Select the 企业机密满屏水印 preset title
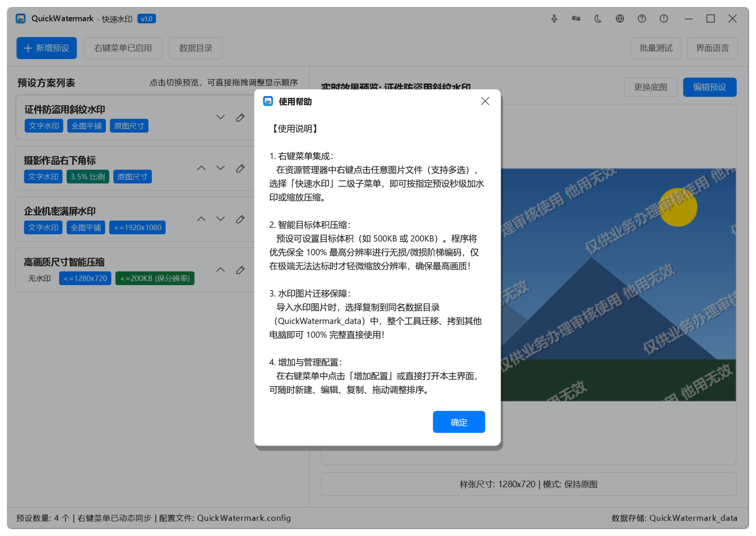This screenshot has width=756, height=536. coord(60,211)
